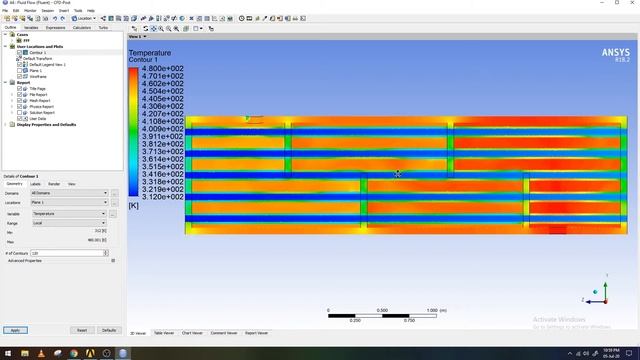
Task: Open the Location toolbar dropdown
Action: click(x=84, y=18)
